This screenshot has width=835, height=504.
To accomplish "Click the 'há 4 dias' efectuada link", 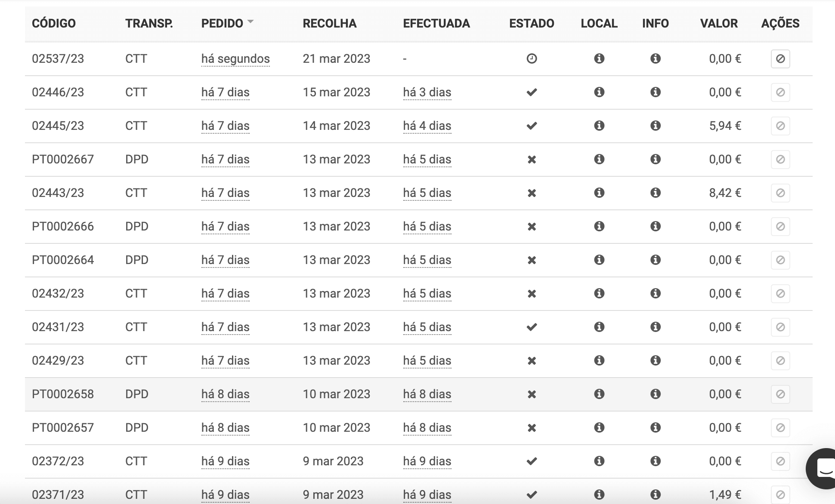I will (x=427, y=126).
